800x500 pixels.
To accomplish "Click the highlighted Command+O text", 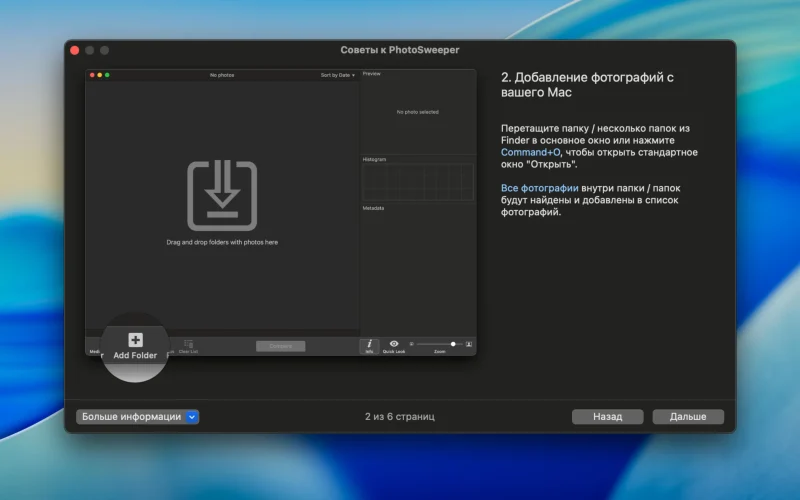I will (x=530, y=152).
